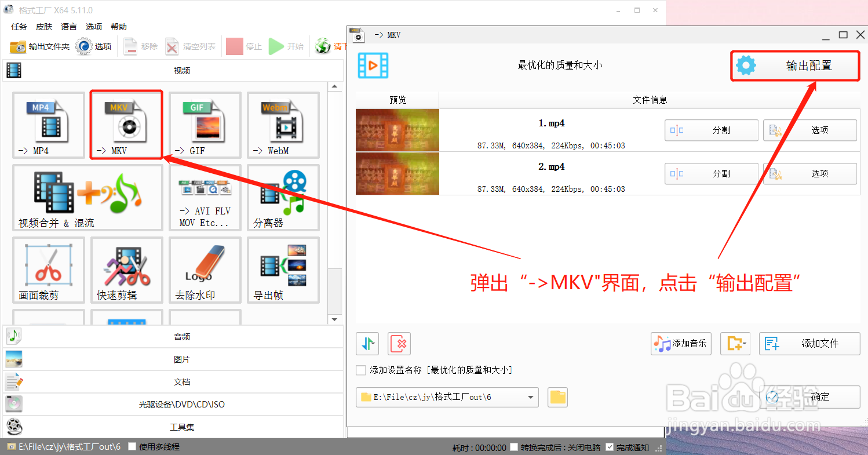
Task: Click the 2.mp4 file name
Action: tap(551, 167)
